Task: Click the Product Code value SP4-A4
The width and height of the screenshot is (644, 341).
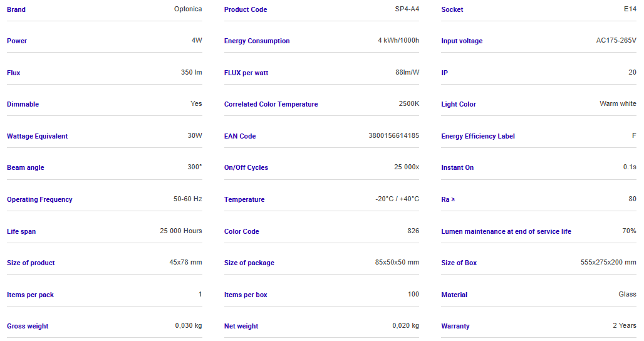Action: click(x=407, y=9)
